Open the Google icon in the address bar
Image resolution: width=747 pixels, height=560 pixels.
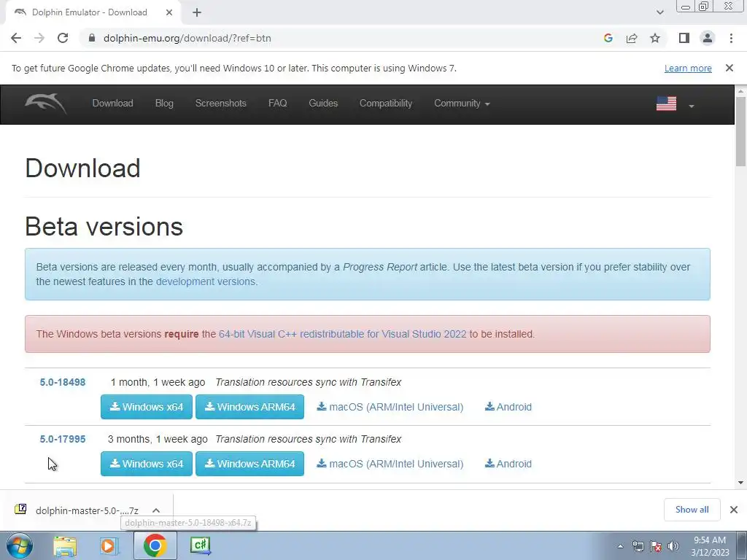[x=608, y=38]
